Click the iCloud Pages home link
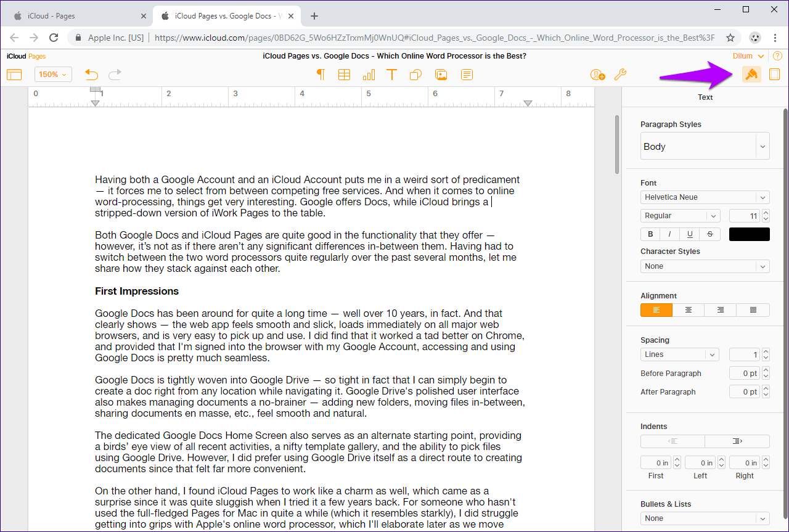This screenshot has height=532, width=789. (27, 56)
